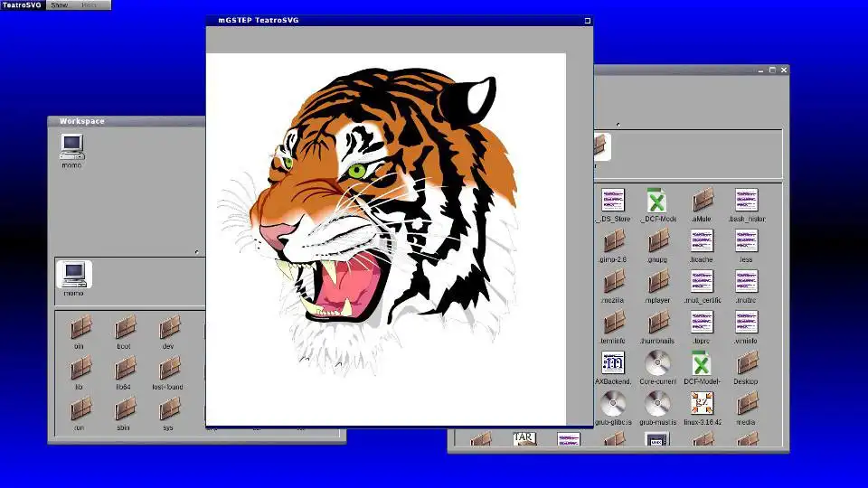Select the Core-current disc image icon
The width and height of the screenshot is (868, 488).
(657, 363)
